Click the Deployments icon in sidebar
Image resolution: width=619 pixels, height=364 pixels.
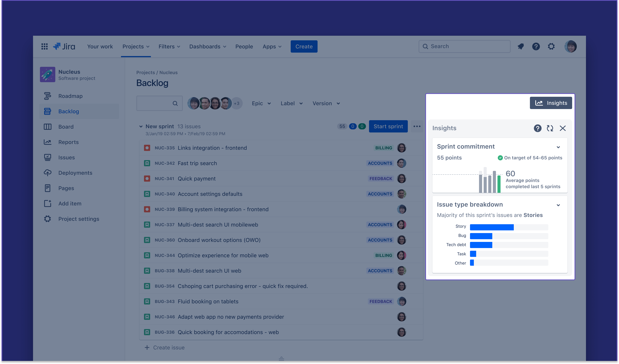click(x=48, y=172)
